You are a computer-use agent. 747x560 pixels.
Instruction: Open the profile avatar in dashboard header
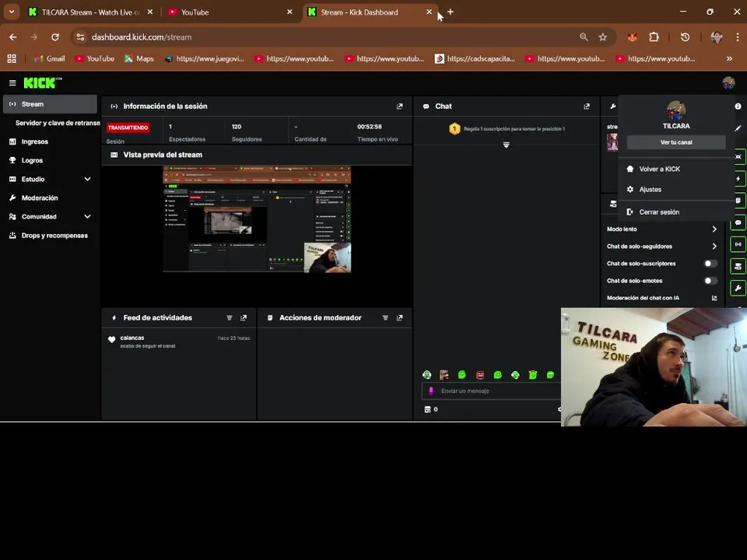click(x=728, y=83)
